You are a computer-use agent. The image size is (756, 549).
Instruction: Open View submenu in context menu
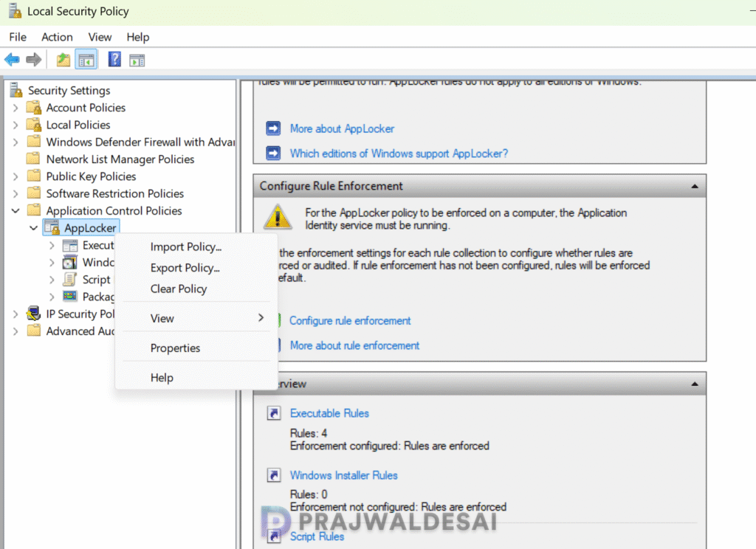196,318
